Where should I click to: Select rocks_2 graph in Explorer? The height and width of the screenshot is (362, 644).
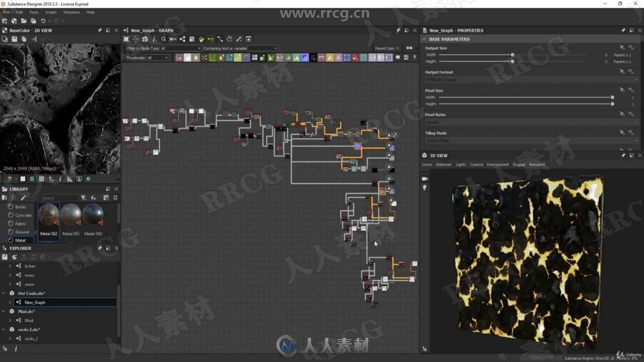coord(31,338)
